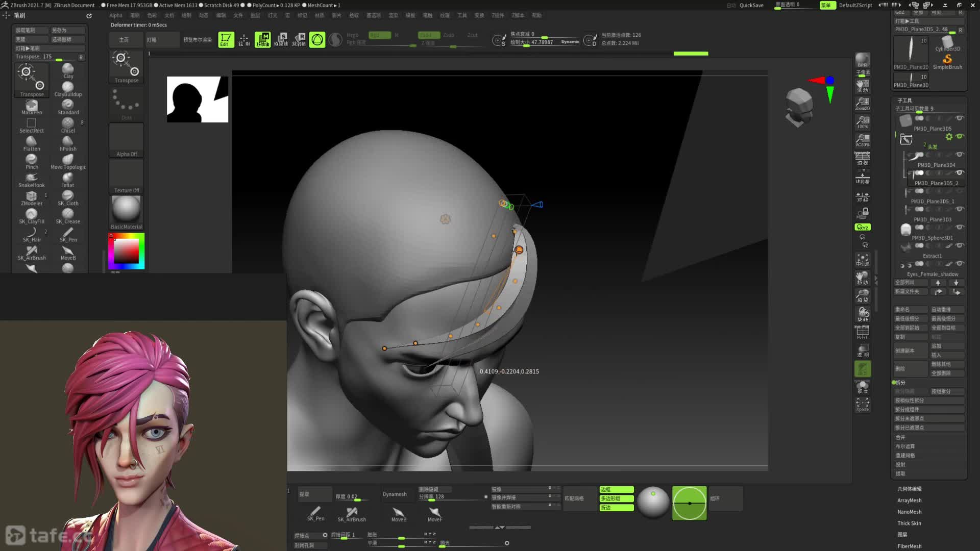
Task: Toggle the XYZ rotation mode button
Action: 863,227
